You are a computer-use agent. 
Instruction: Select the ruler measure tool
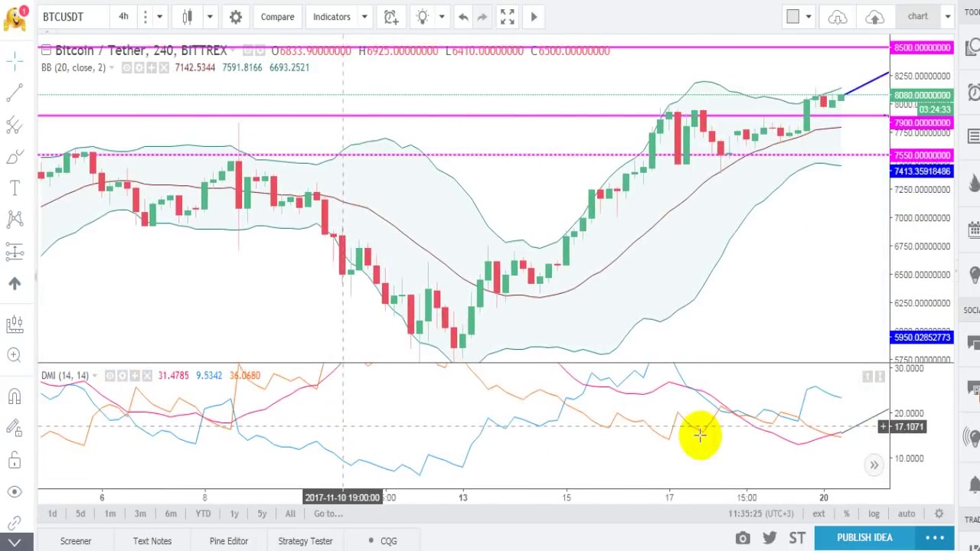[15, 324]
